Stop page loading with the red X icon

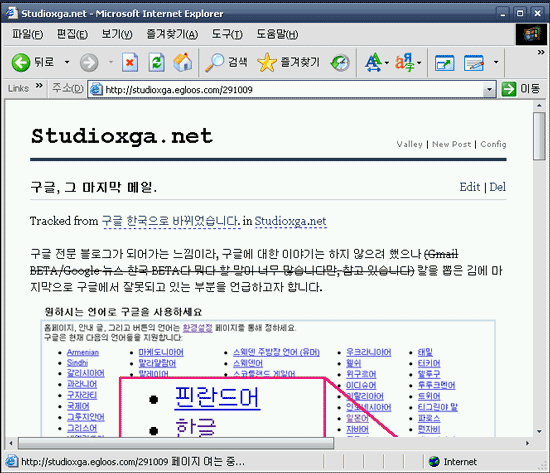(130, 62)
